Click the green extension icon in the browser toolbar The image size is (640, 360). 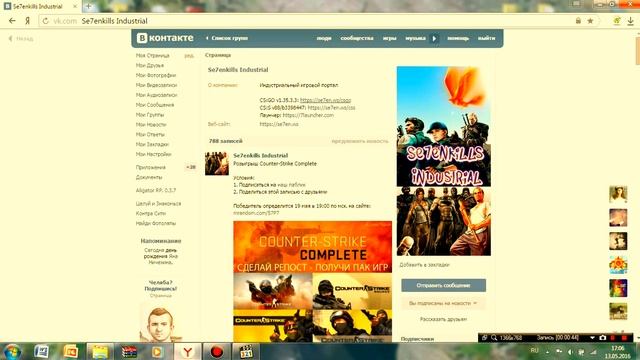617,21
